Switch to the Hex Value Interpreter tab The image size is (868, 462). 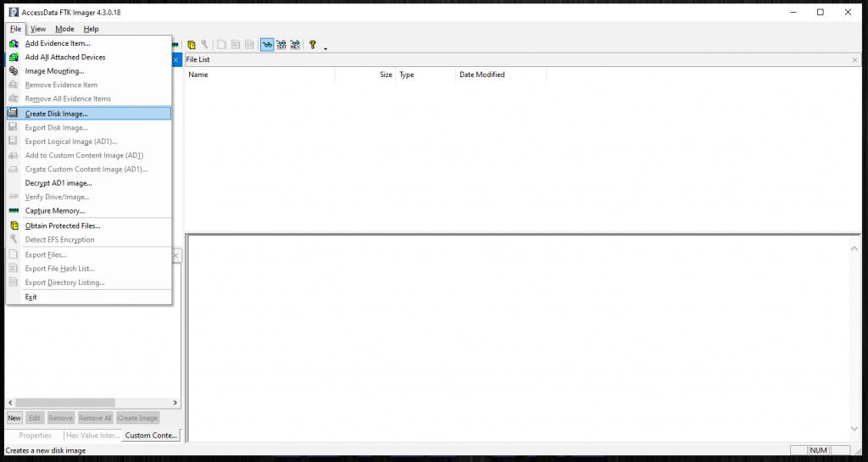click(x=93, y=436)
